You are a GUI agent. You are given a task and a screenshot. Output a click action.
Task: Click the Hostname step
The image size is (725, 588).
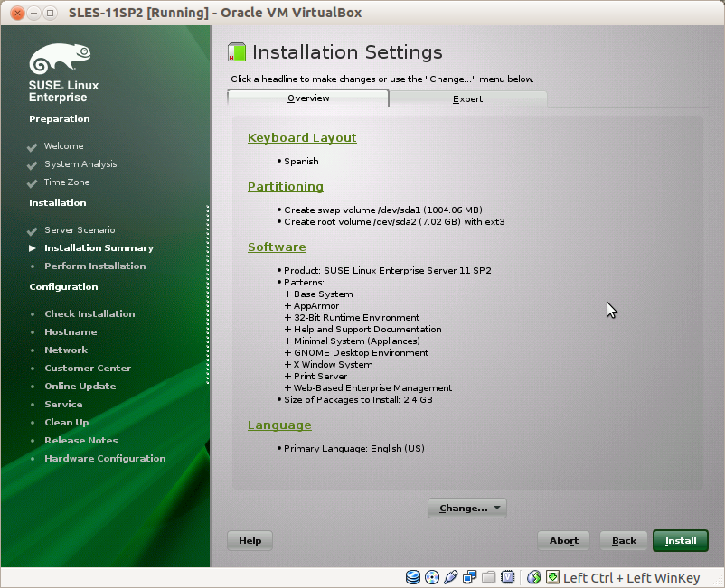71,332
